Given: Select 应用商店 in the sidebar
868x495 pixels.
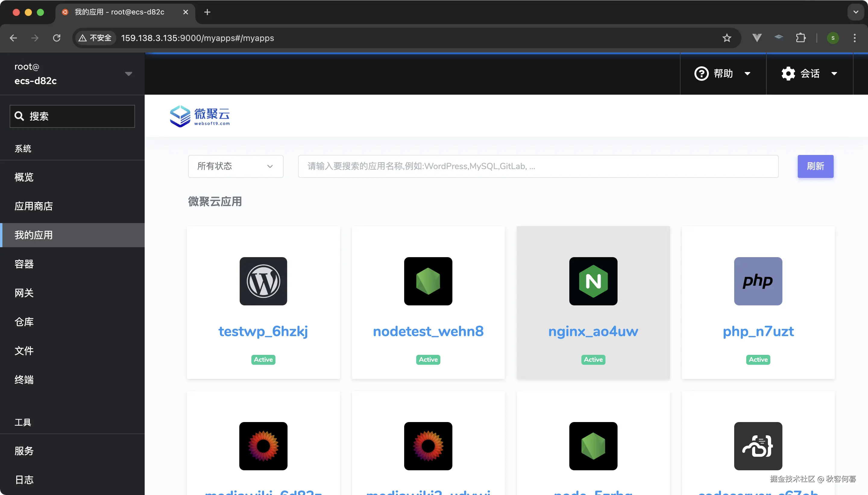Looking at the screenshot, I should [33, 206].
